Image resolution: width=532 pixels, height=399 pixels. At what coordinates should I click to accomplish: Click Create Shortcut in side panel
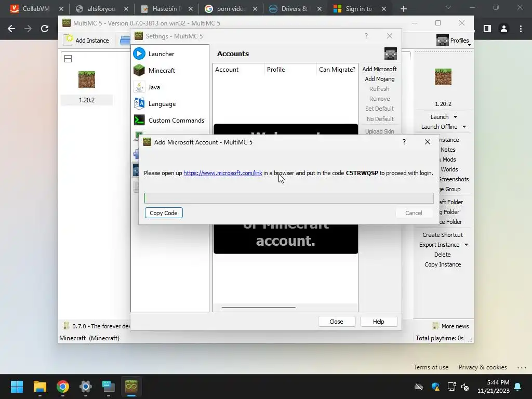click(x=443, y=235)
